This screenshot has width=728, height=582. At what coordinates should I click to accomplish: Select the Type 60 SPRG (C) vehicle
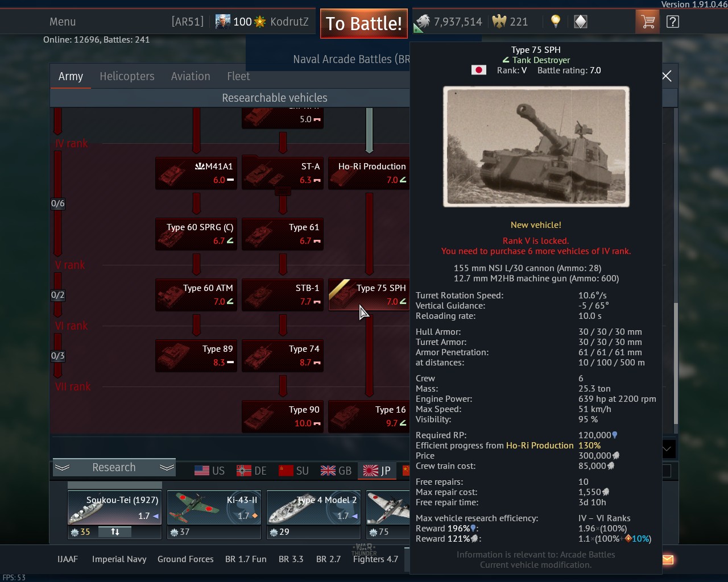point(196,234)
